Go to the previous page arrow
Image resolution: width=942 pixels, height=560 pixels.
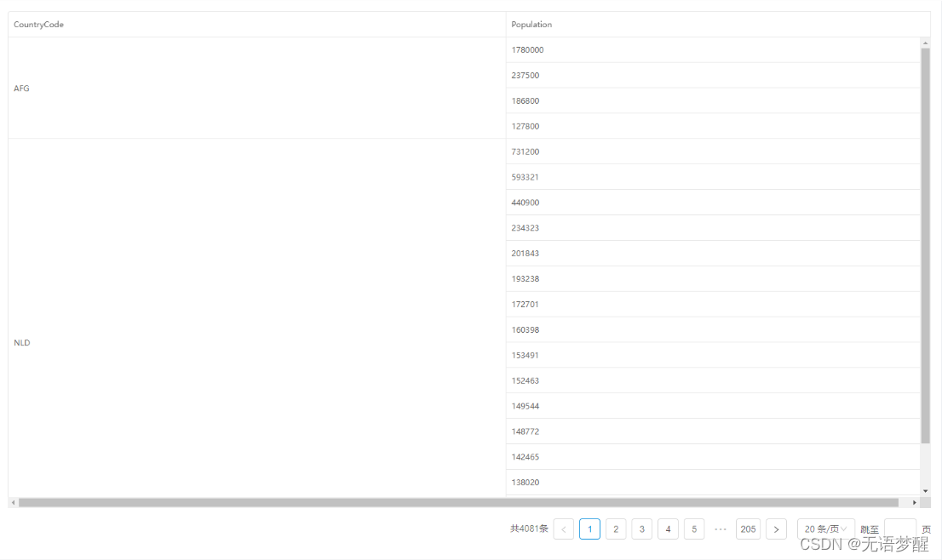(564, 529)
